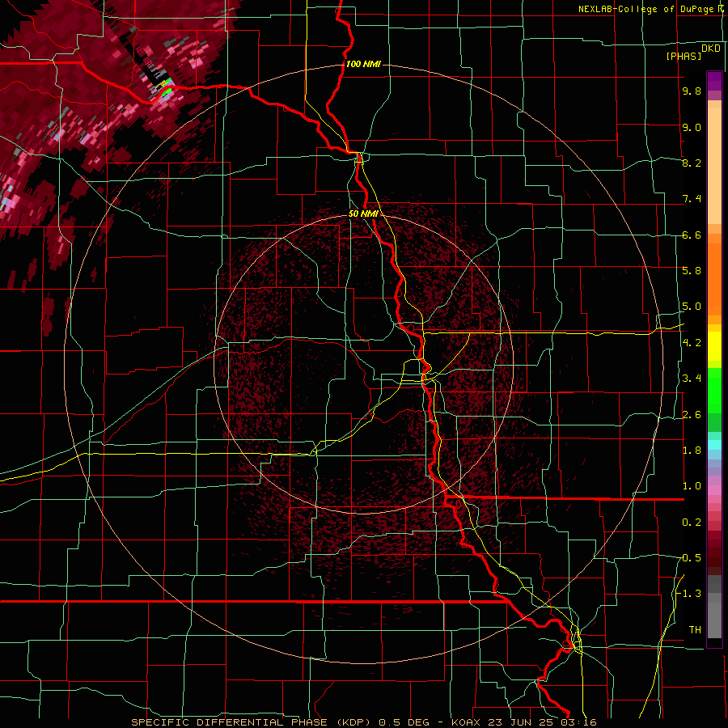This screenshot has width=728, height=728.
Task: Click the Specific Differential Phase caption text
Action: [363, 722]
